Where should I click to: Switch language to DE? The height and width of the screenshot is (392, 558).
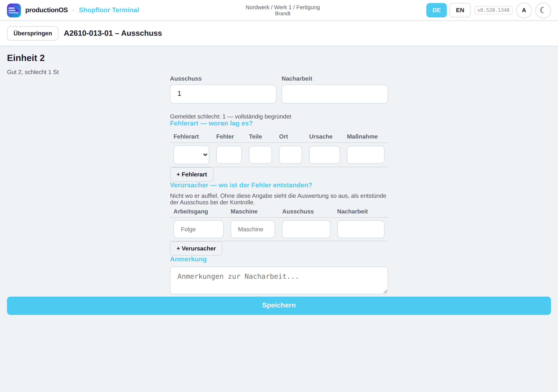click(436, 10)
